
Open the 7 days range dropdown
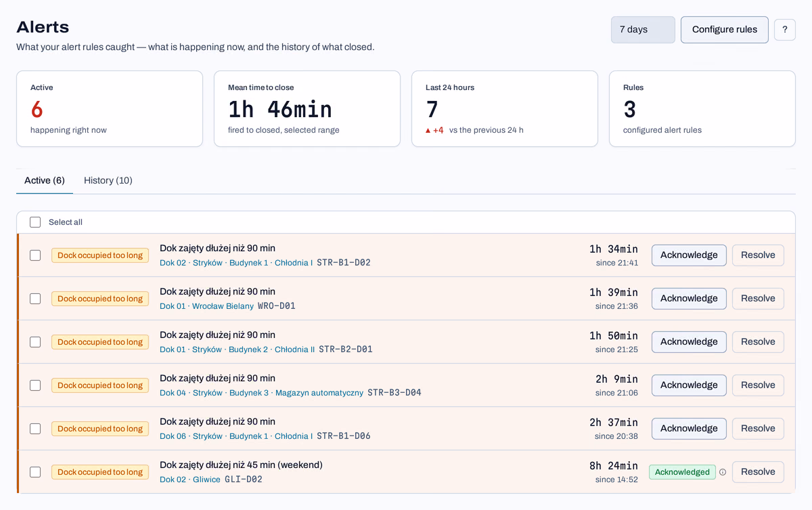pos(643,30)
